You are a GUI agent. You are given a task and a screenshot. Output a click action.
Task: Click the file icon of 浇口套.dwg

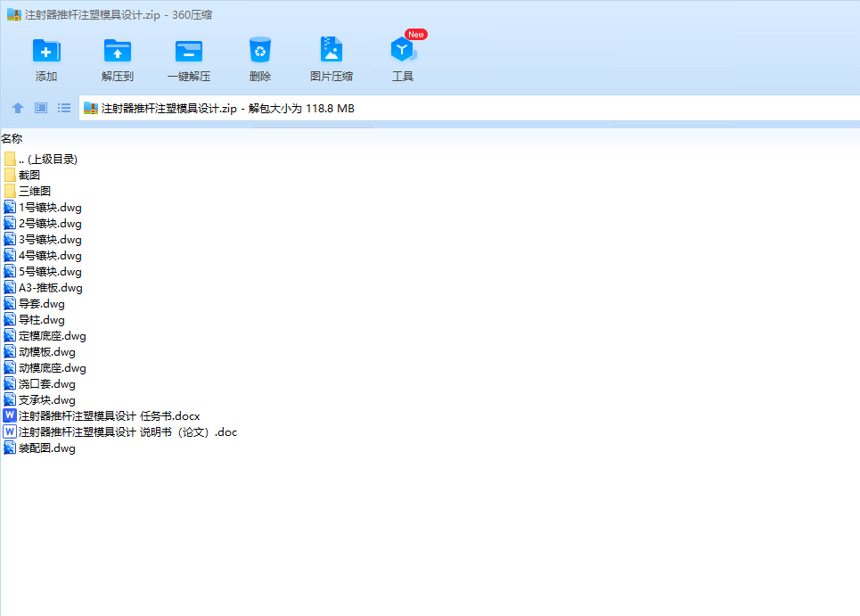point(10,384)
